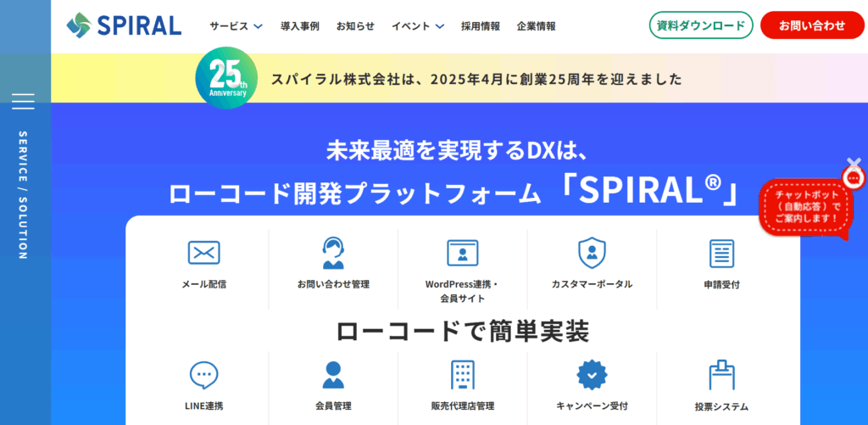868x425 pixels.
Task: Close the chatbot popup
Action: tap(854, 162)
